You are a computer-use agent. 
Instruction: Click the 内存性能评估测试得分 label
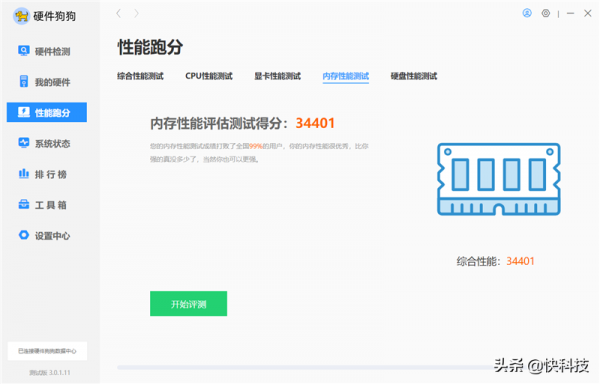point(219,123)
